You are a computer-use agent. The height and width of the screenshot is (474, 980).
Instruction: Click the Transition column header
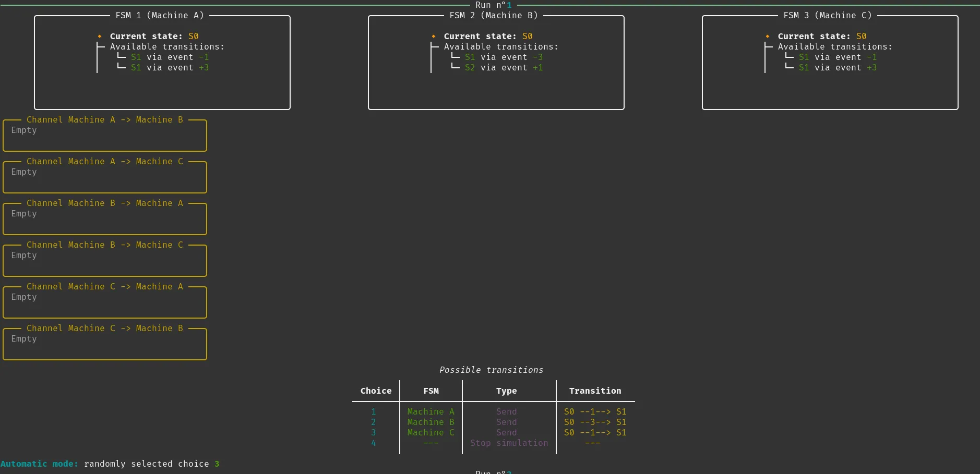[x=595, y=391]
